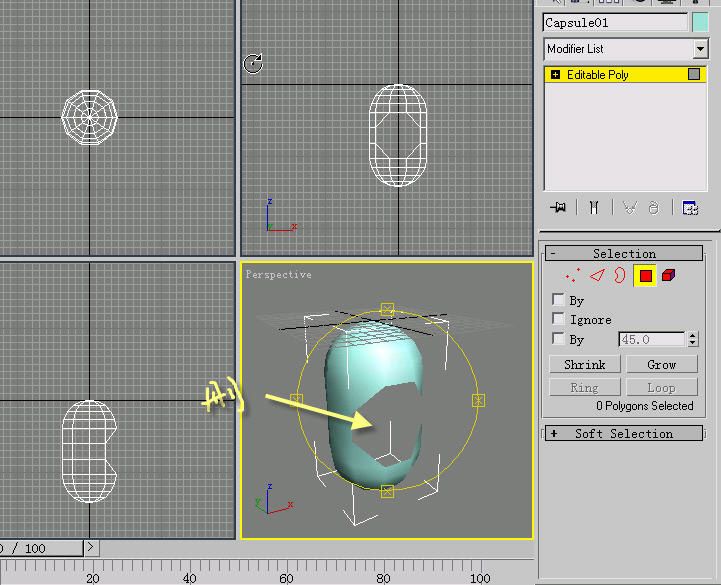
Task: Click the Capsule01 object name field
Action: (615, 23)
